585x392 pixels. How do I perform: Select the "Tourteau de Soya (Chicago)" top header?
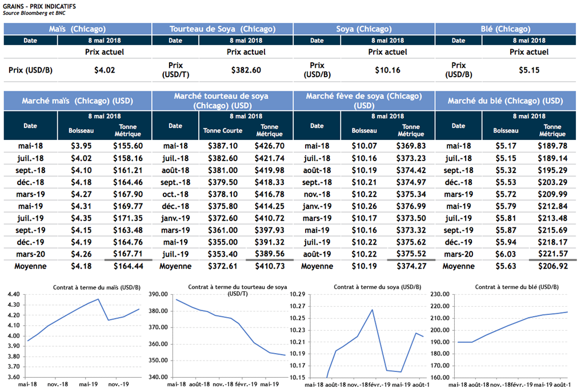[x=222, y=29]
